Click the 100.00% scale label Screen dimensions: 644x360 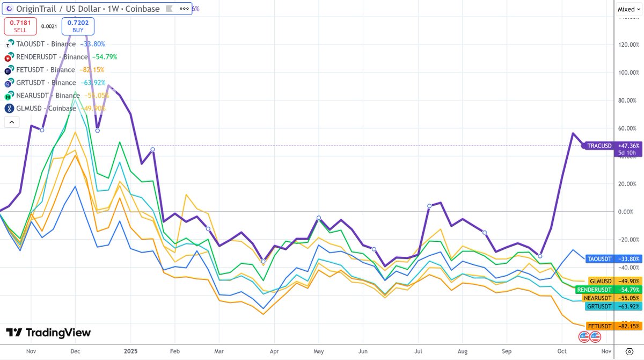click(629, 73)
